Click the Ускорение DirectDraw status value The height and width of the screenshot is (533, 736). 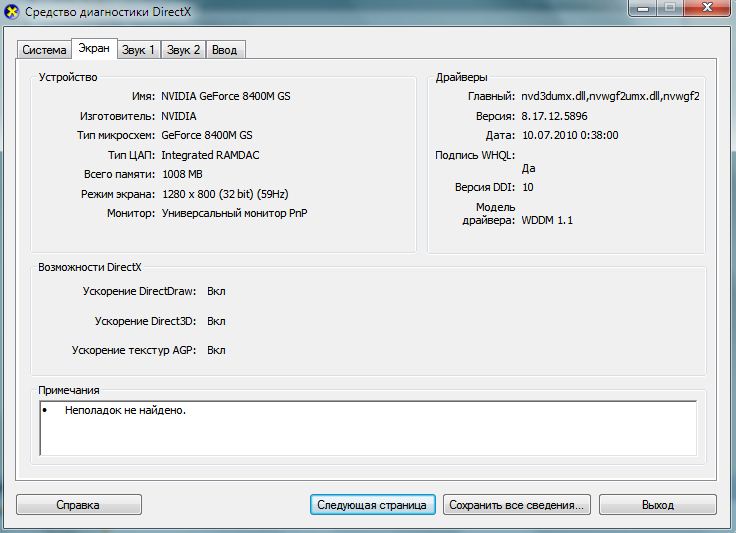216,291
